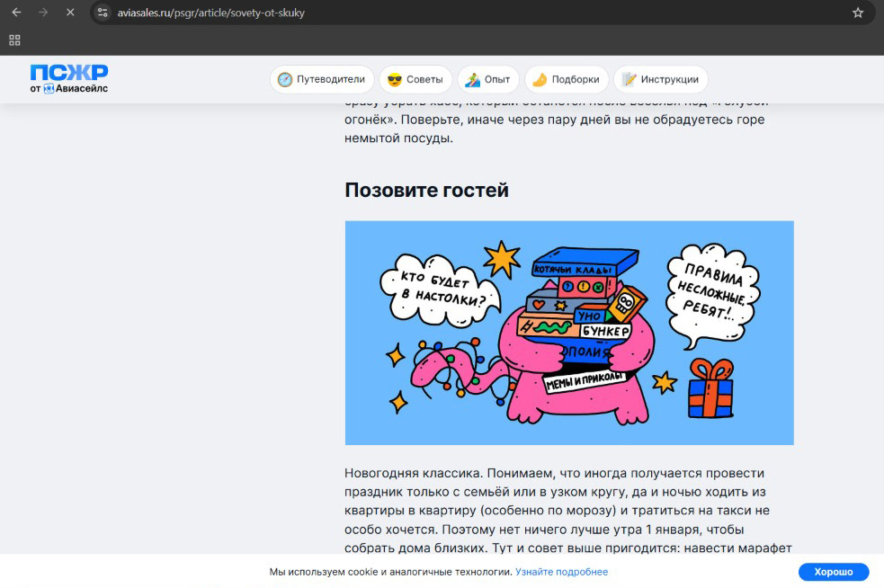Viewport: 884px width, 588px height.
Task: Click the browser forward arrow
Action: 43,13
